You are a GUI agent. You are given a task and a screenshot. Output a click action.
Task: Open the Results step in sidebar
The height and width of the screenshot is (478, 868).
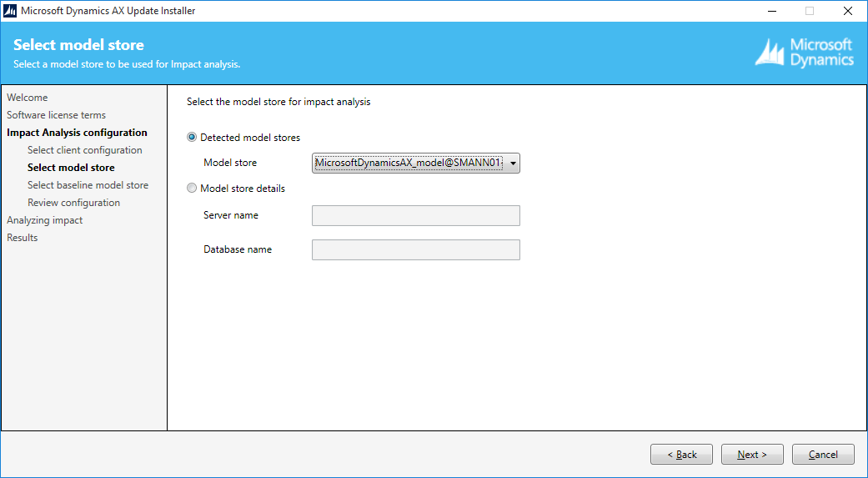[x=23, y=238]
